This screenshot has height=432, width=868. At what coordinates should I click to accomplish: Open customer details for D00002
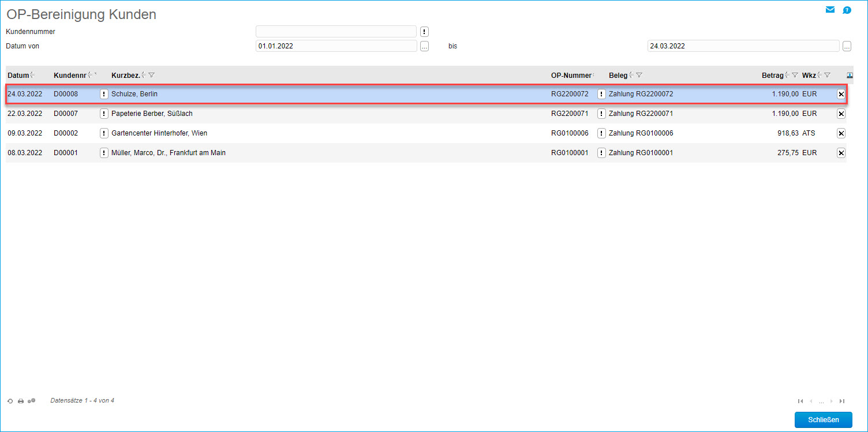click(104, 133)
